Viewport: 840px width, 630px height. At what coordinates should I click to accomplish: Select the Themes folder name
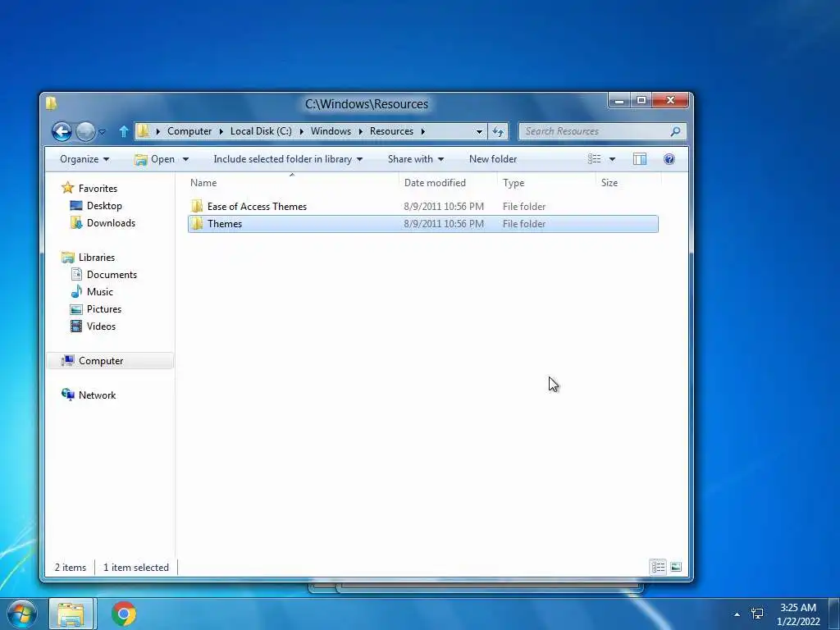coord(225,224)
